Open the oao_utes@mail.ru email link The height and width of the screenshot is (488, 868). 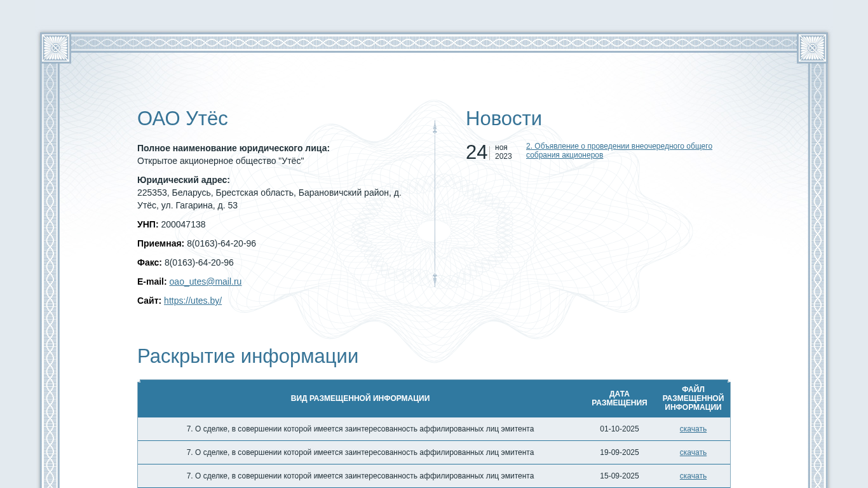205,281
